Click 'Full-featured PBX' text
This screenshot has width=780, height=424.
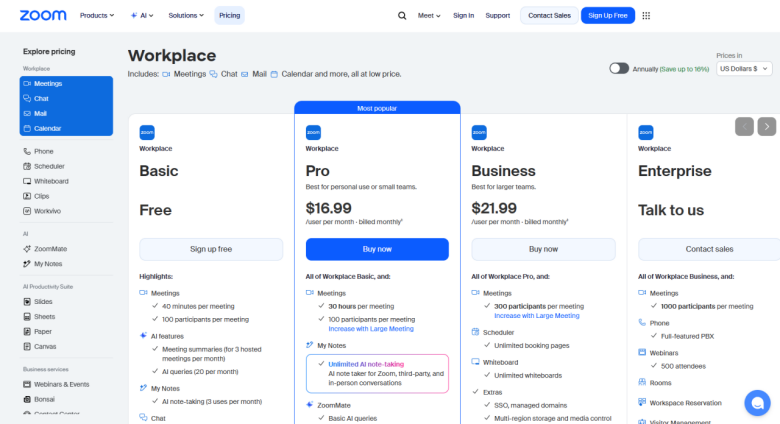(687, 336)
